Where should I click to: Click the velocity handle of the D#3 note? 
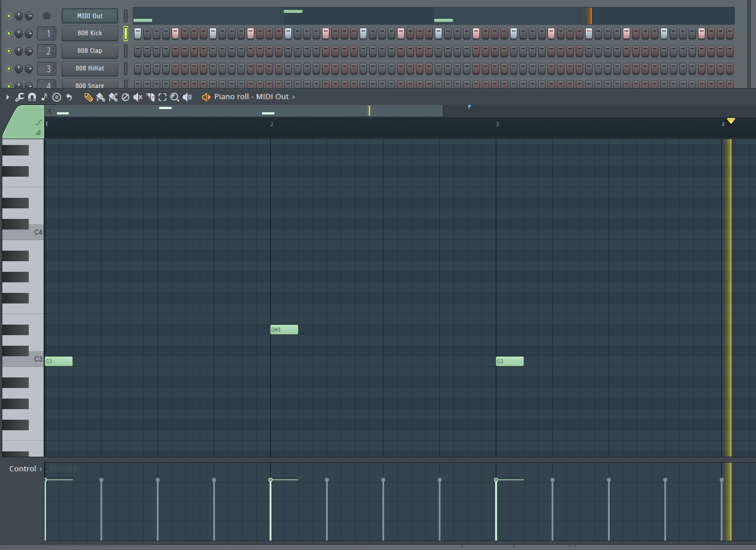click(270, 480)
